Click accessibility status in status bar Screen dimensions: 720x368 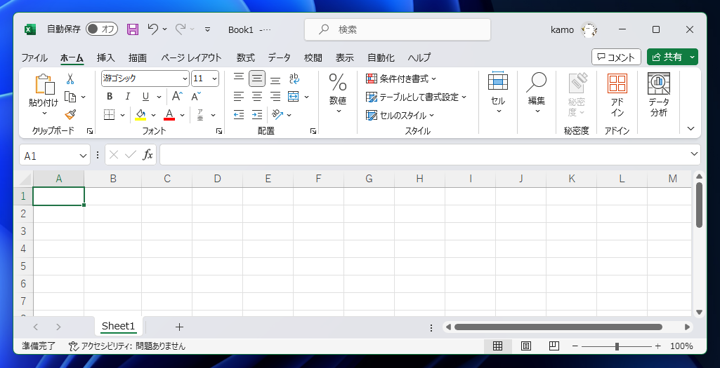point(127,346)
